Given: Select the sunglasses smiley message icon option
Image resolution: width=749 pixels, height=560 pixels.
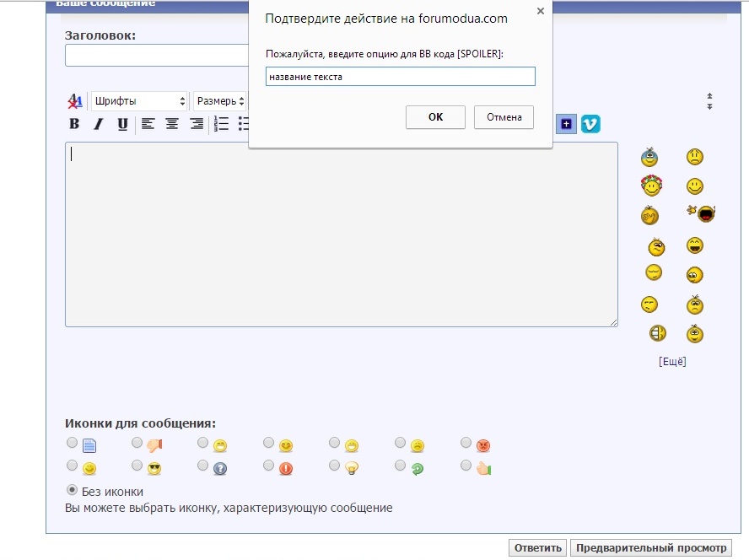Looking at the screenshot, I should 137,466.
